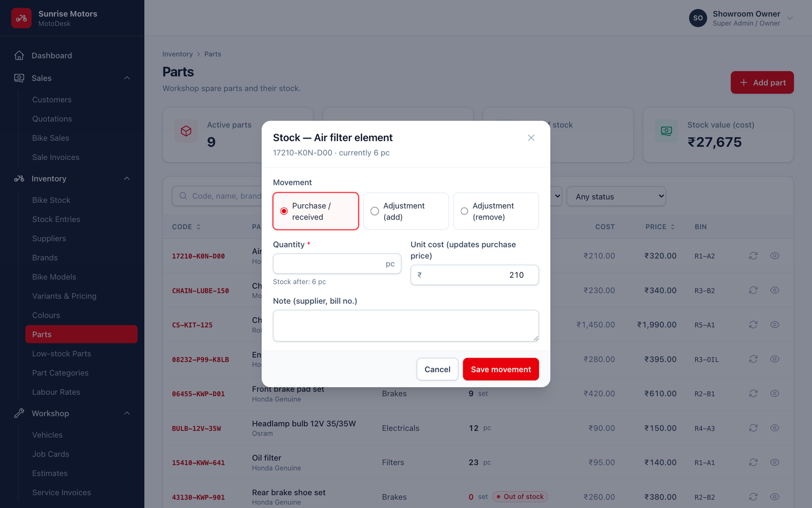Click the SO user avatar

(698, 18)
